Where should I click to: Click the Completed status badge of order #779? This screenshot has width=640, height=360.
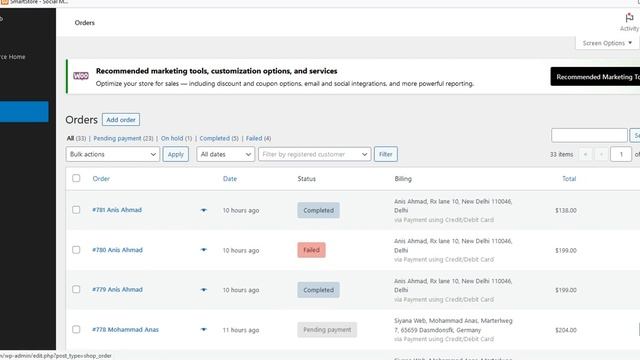318,290
